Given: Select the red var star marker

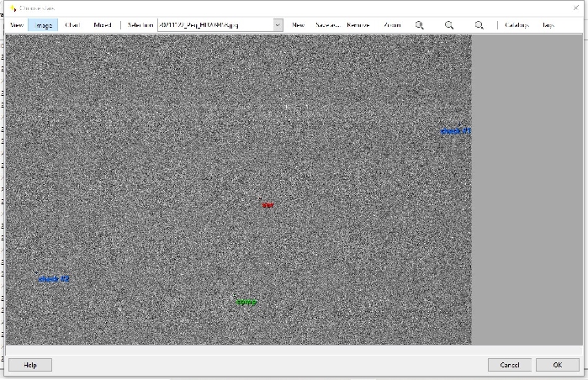Looking at the screenshot, I should (x=268, y=204).
